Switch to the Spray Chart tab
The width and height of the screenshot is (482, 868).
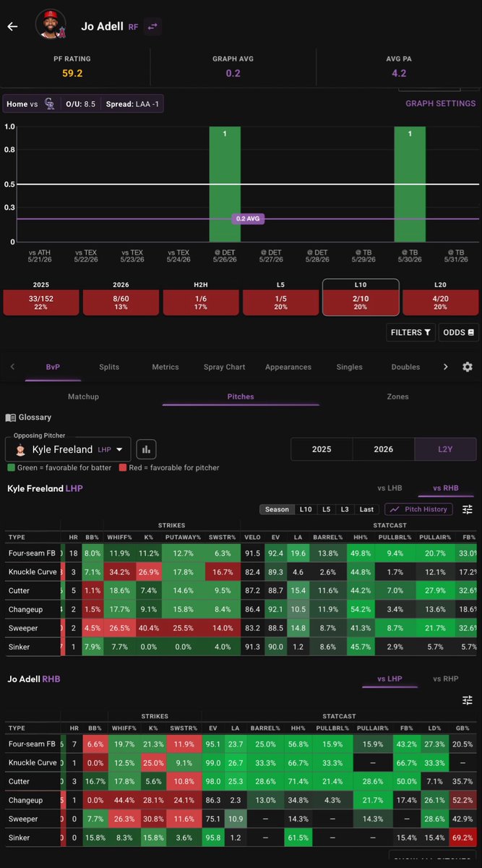224,367
